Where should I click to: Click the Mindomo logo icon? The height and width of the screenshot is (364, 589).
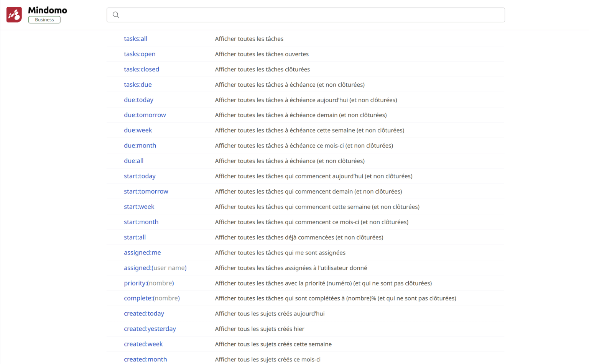tap(14, 15)
